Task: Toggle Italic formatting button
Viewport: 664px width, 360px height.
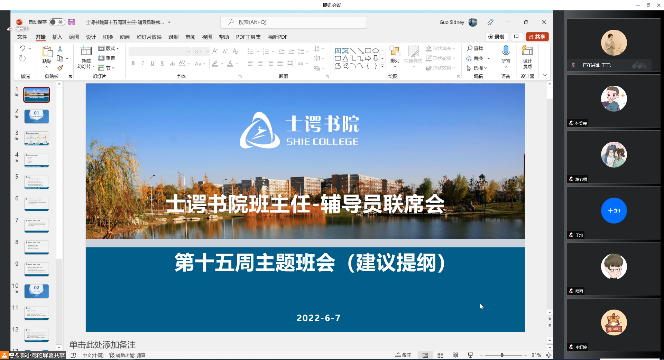Action: click(x=143, y=64)
